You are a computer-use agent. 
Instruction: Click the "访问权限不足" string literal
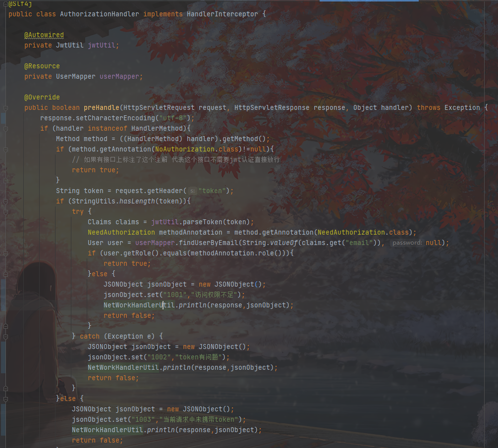[214, 295]
